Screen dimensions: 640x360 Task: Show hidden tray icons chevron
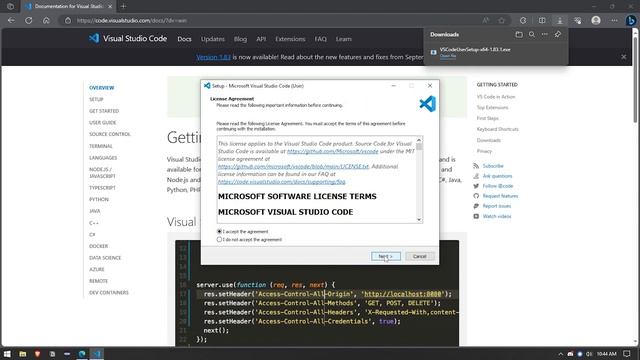(560, 354)
